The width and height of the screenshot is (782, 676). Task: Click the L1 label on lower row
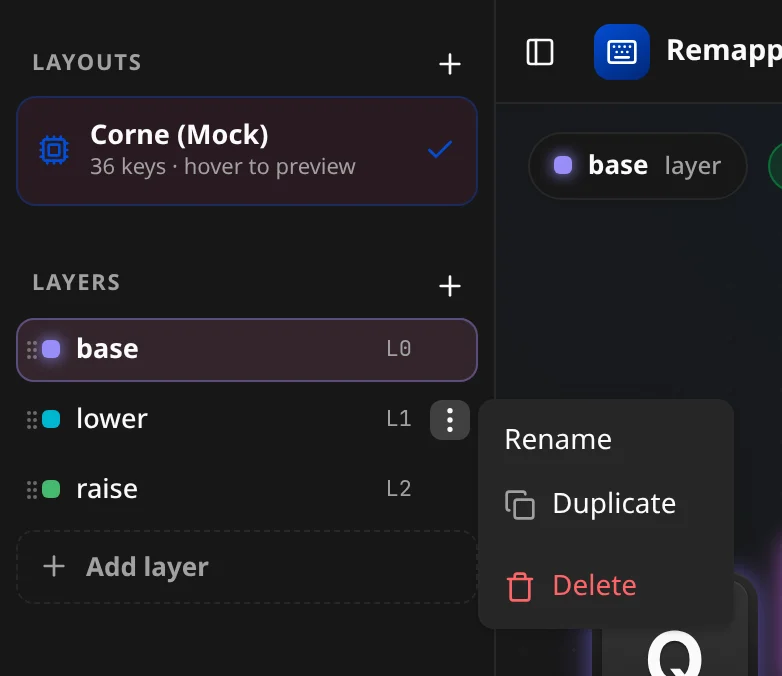tap(399, 419)
